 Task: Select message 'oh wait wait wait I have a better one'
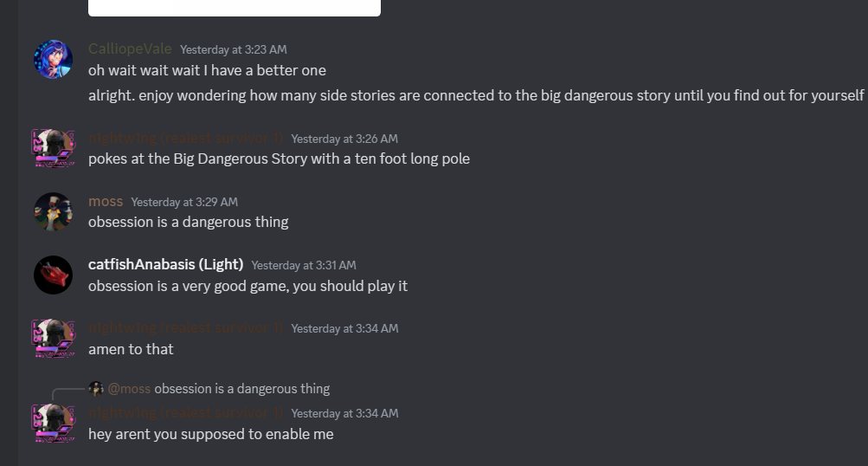click(x=207, y=71)
